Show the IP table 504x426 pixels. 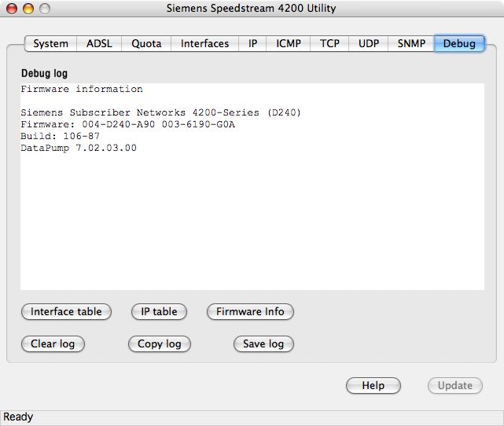(159, 311)
